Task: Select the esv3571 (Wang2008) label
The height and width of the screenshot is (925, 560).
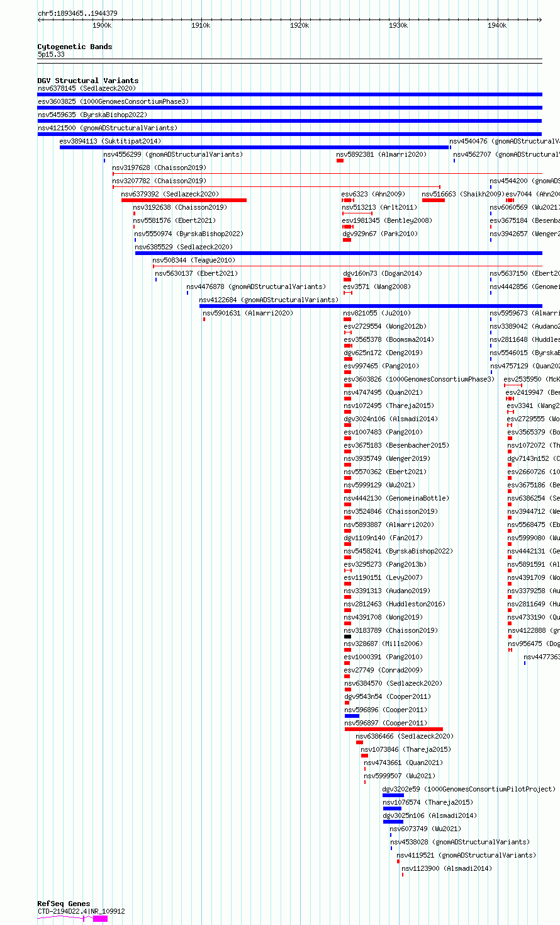Action: click(x=377, y=287)
